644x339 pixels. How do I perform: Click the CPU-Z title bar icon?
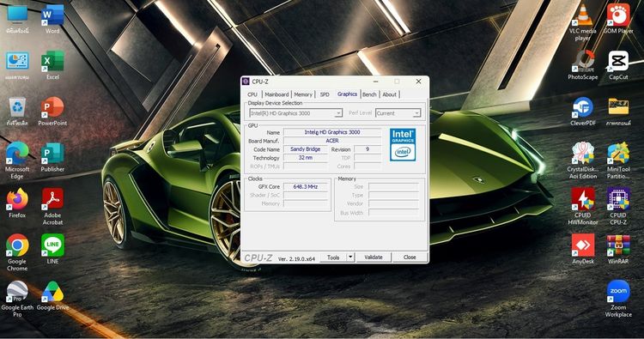[246, 82]
